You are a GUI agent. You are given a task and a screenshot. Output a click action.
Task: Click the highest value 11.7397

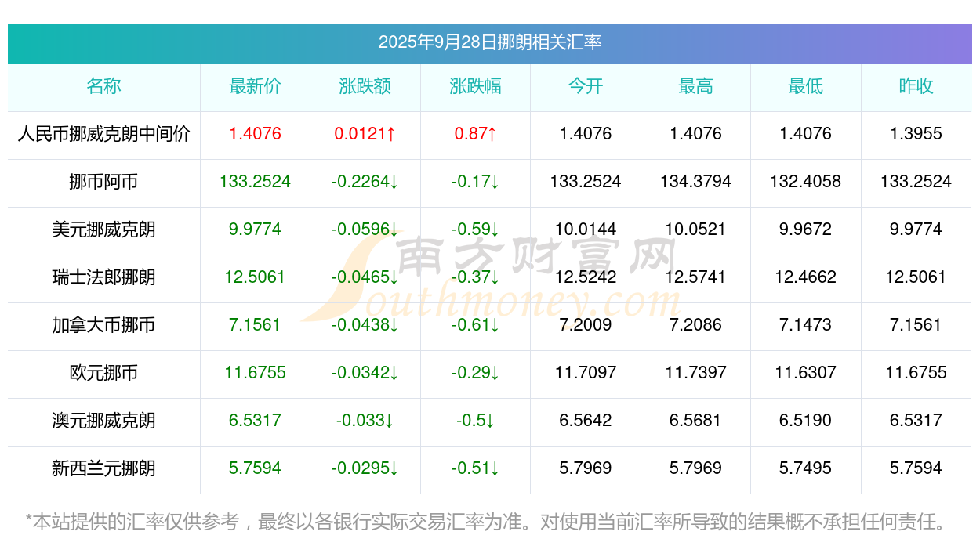[695, 373]
